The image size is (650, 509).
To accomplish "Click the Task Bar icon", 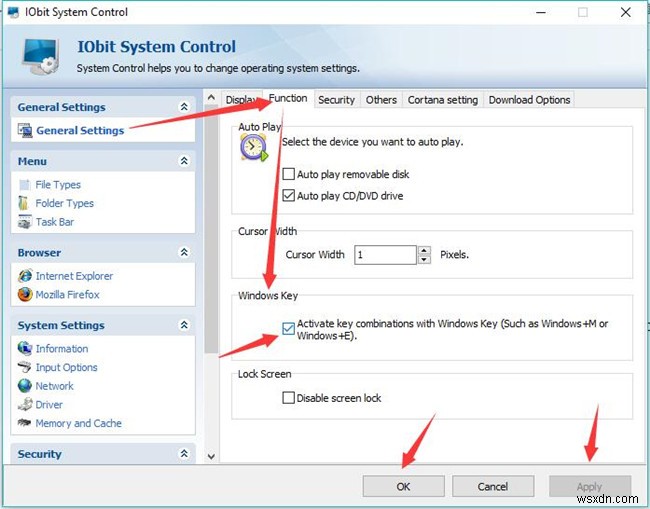I will [x=24, y=222].
